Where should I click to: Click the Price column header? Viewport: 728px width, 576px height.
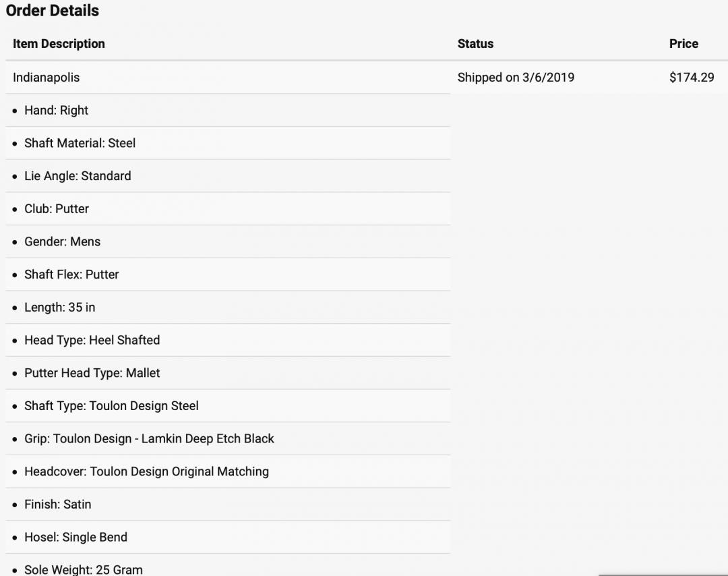[684, 44]
